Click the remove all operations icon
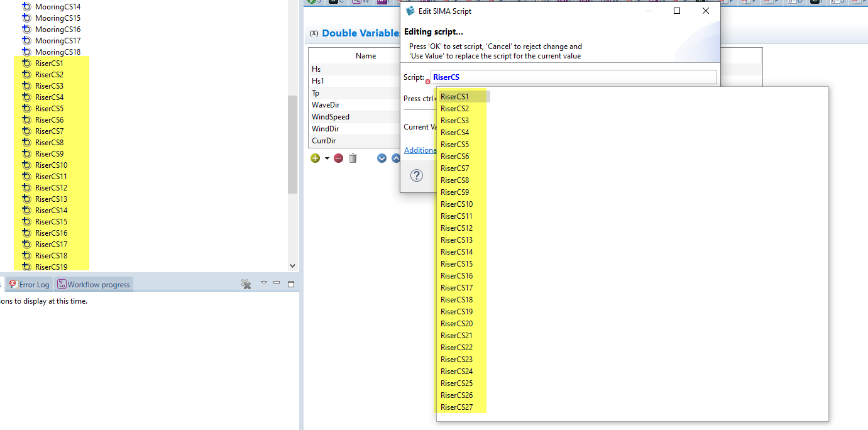Viewport: 868px width, 430px height. tap(246, 284)
